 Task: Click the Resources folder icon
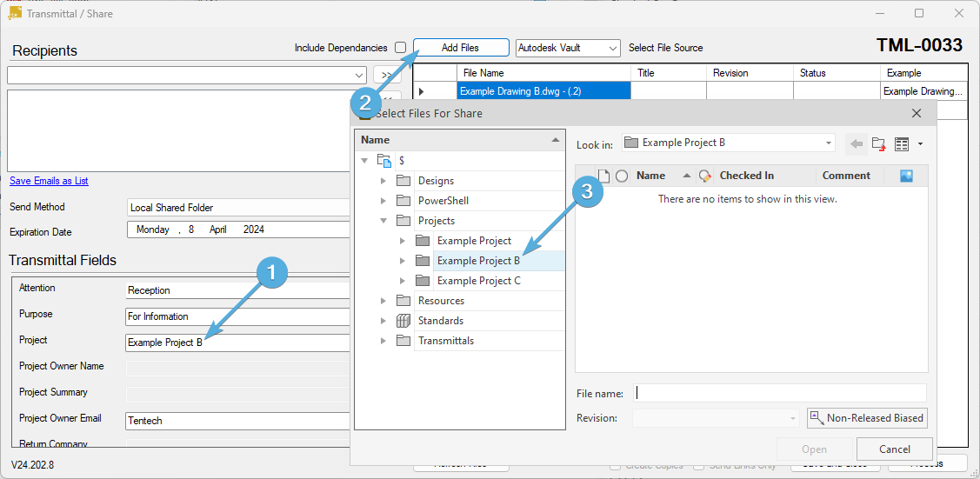click(x=403, y=301)
